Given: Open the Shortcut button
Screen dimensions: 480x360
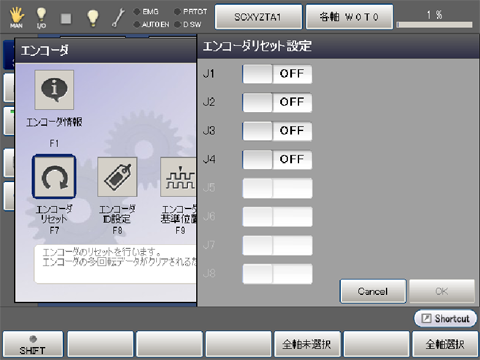Looking at the screenshot, I should (445, 318).
